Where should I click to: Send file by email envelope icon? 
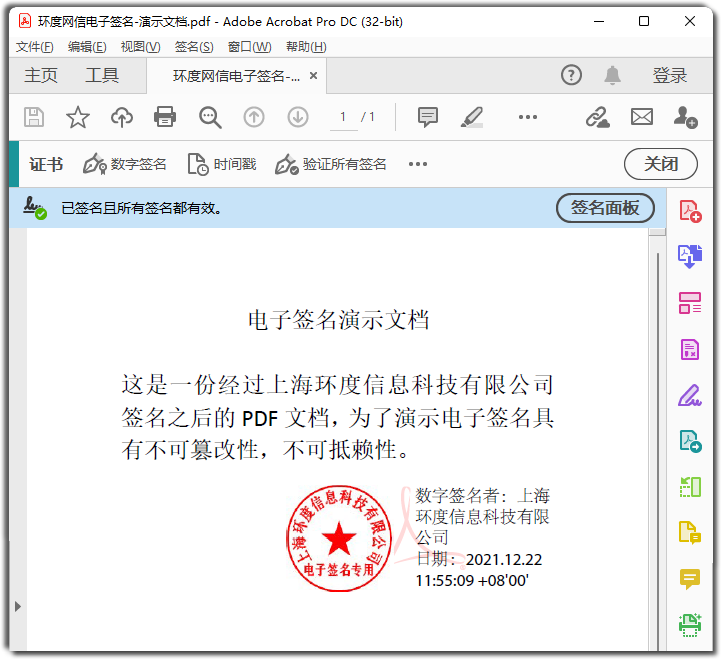641,117
